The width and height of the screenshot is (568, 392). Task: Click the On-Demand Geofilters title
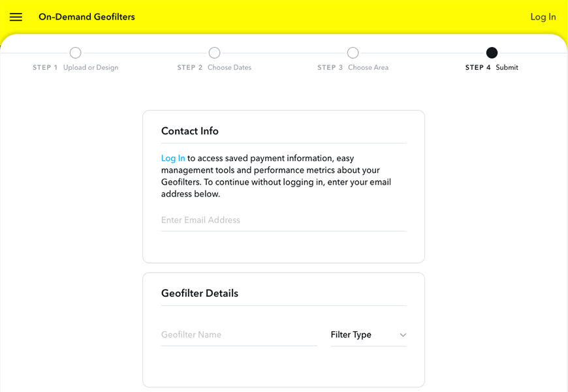coord(86,17)
